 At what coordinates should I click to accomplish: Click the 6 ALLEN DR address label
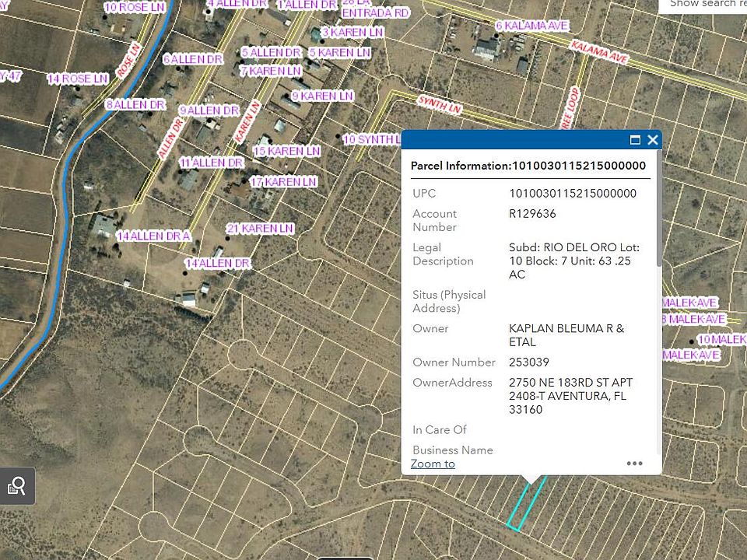193,60
